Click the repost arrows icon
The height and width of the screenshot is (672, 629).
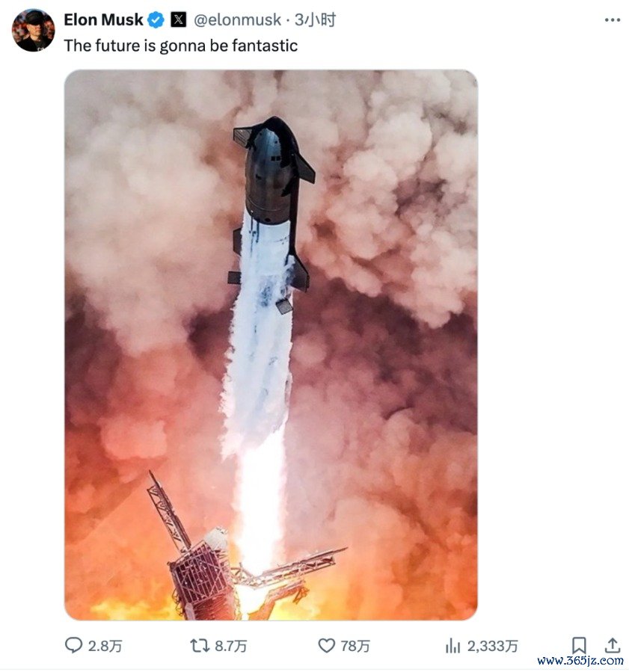[200, 646]
